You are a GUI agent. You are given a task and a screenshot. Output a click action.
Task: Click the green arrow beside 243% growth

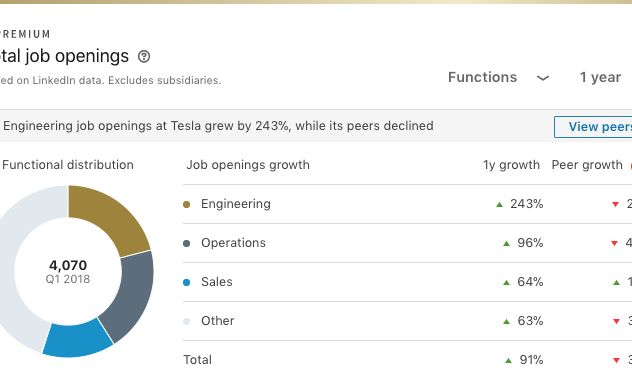[499, 204]
